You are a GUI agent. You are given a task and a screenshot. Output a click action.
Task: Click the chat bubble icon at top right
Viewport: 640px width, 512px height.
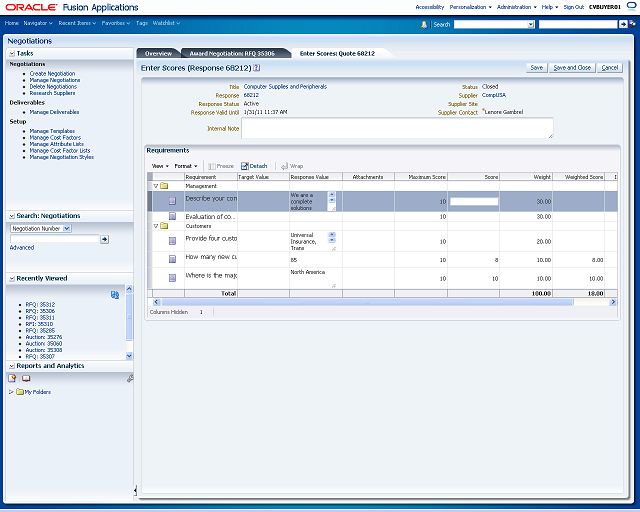pos(631,7)
